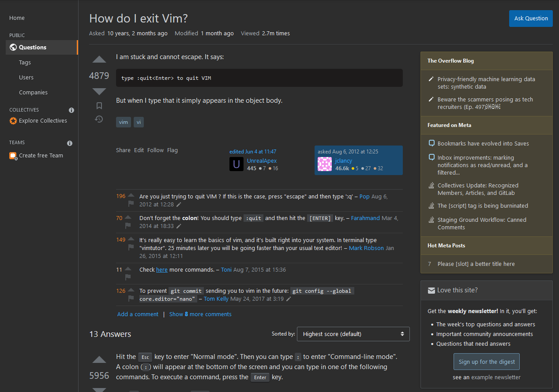Click the envelope icon beside Love this site
Image resolution: width=559 pixels, height=392 pixels.
[431, 291]
